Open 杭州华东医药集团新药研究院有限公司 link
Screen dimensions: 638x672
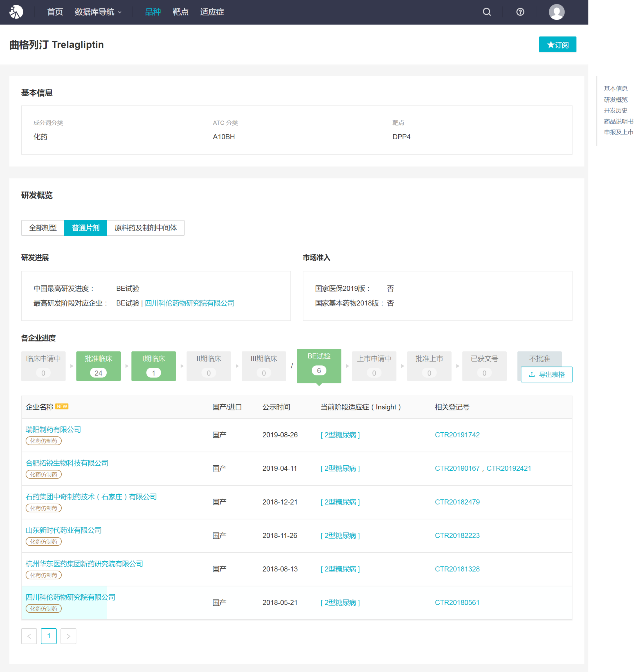point(84,564)
